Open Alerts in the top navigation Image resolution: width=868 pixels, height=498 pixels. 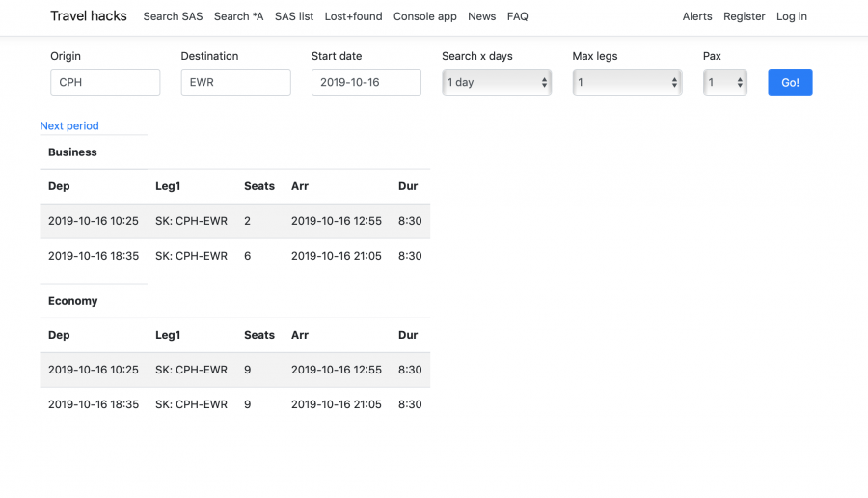click(697, 16)
